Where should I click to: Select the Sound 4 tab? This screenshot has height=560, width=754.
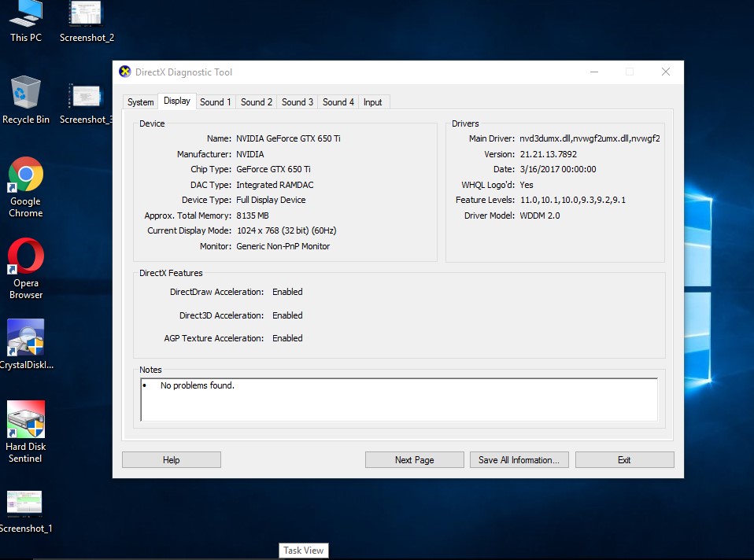[338, 102]
